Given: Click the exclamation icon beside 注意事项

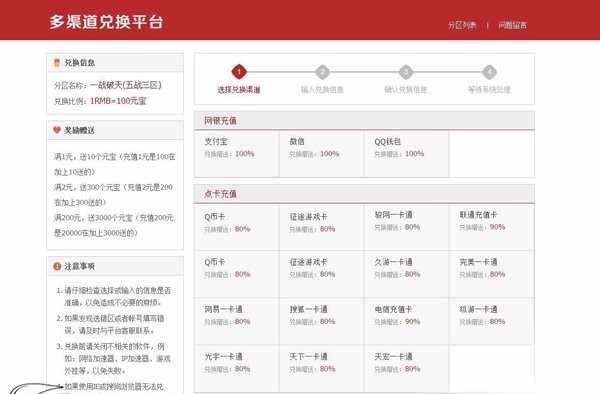Looking at the screenshot, I should coord(57,266).
